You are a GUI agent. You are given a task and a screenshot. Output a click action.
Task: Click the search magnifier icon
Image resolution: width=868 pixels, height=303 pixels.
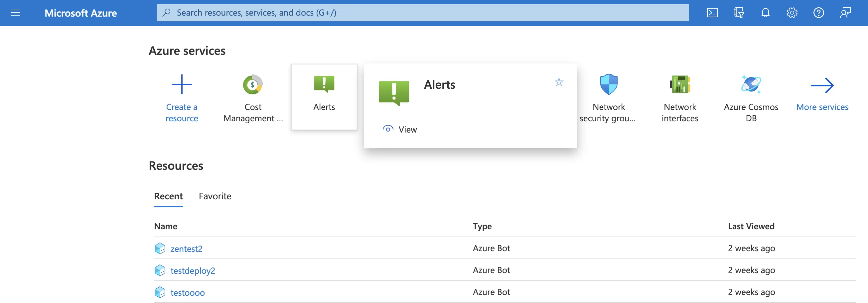[x=167, y=12]
